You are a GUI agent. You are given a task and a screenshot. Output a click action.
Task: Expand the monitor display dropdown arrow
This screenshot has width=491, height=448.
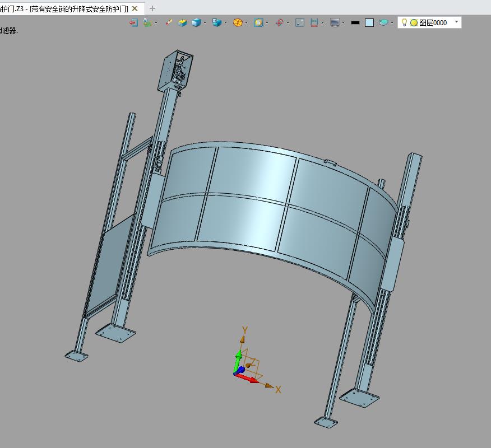(x=343, y=23)
